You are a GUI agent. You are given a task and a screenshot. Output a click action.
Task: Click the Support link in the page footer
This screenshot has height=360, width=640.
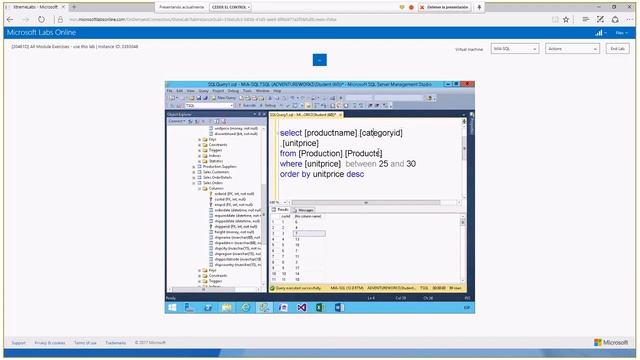pos(18,343)
